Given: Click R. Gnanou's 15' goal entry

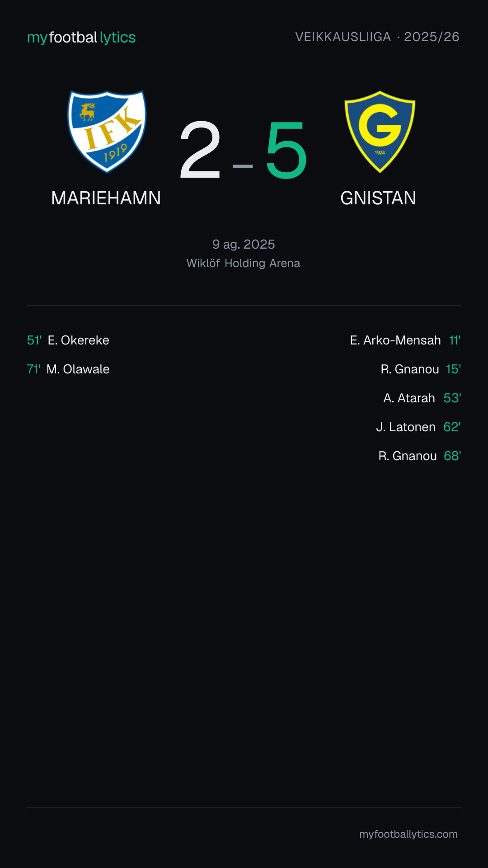Looking at the screenshot, I should (421, 369).
